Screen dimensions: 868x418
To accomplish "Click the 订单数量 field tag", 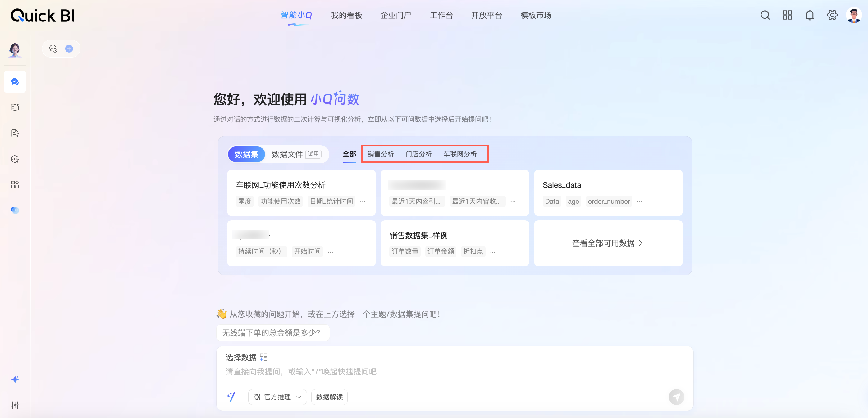I will tap(405, 252).
